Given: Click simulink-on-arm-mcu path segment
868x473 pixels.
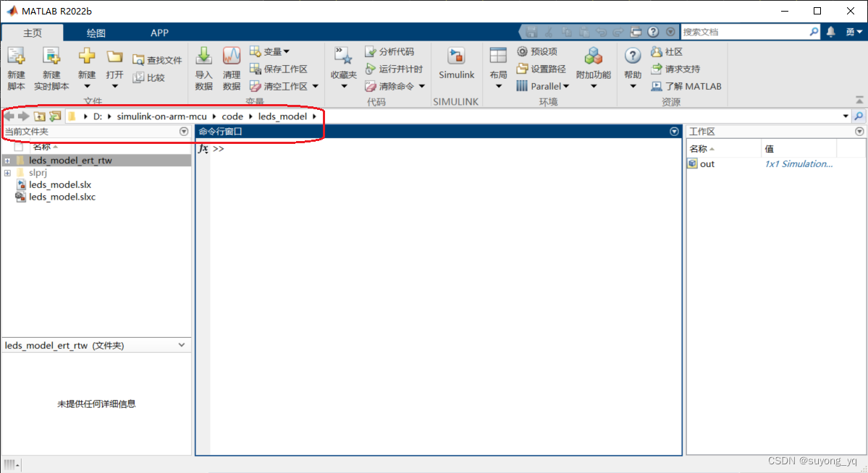Looking at the screenshot, I should pyautogui.click(x=161, y=116).
